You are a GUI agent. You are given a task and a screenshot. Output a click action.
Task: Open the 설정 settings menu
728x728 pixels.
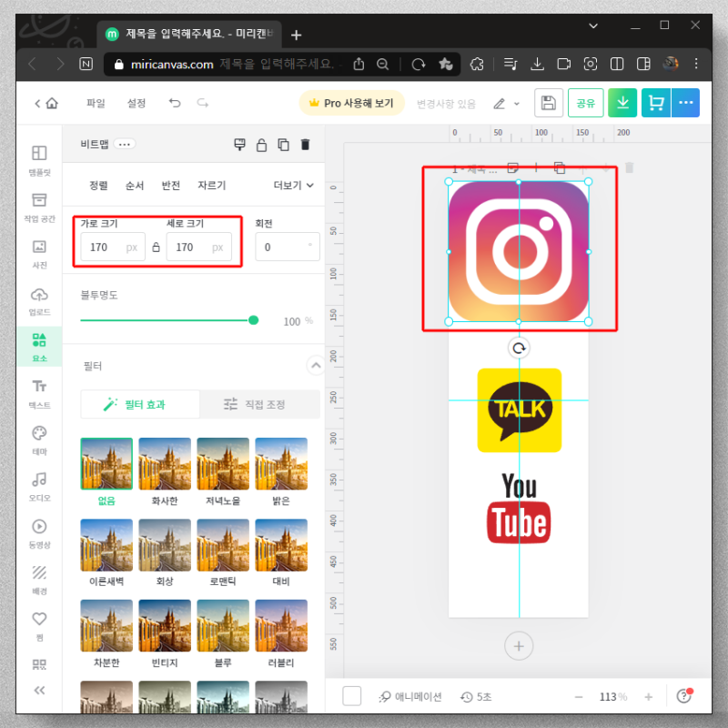click(x=136, y=103)
